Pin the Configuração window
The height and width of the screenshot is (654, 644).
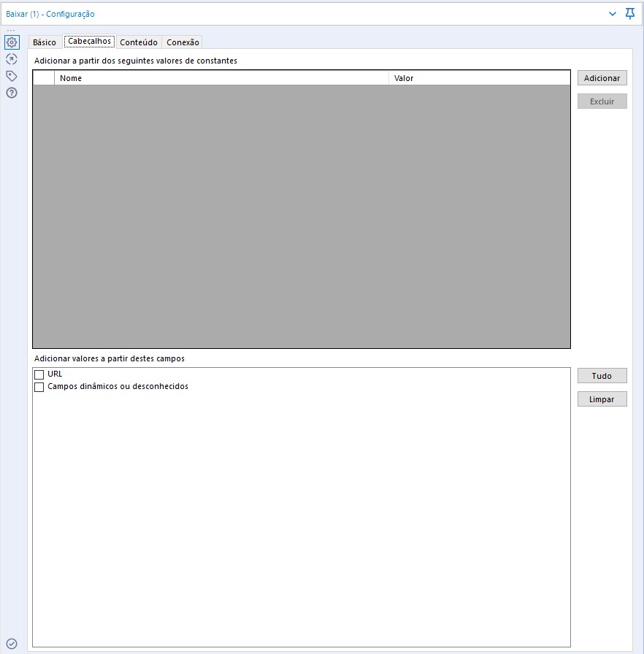pyautogui.click(x=630, y=14)
